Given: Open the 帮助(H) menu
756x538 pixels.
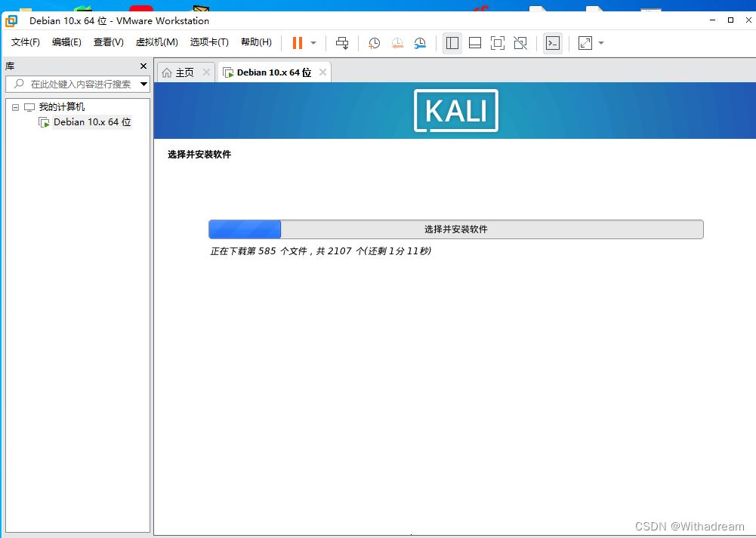Looking at the screenshot, I should 256,42.
